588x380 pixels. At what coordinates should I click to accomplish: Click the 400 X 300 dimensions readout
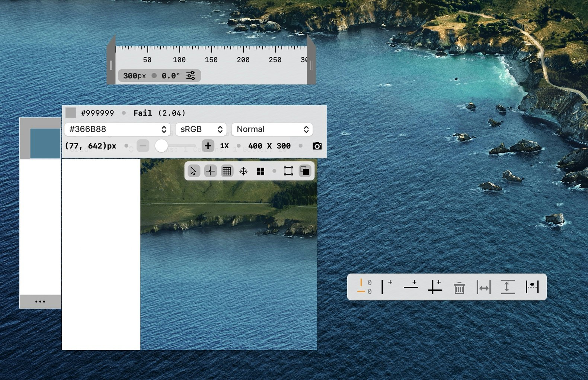coord(269,146)
